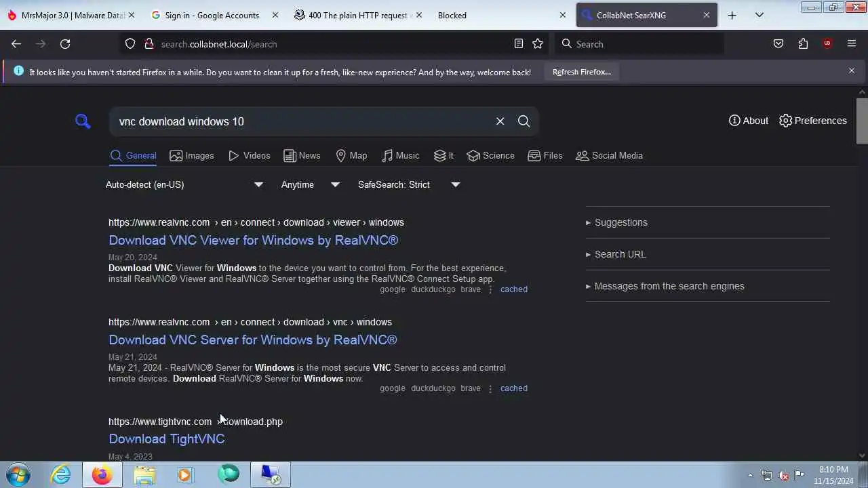Switch to Videos category
This screenshot has width=868, height=488.
pos(250,156)
